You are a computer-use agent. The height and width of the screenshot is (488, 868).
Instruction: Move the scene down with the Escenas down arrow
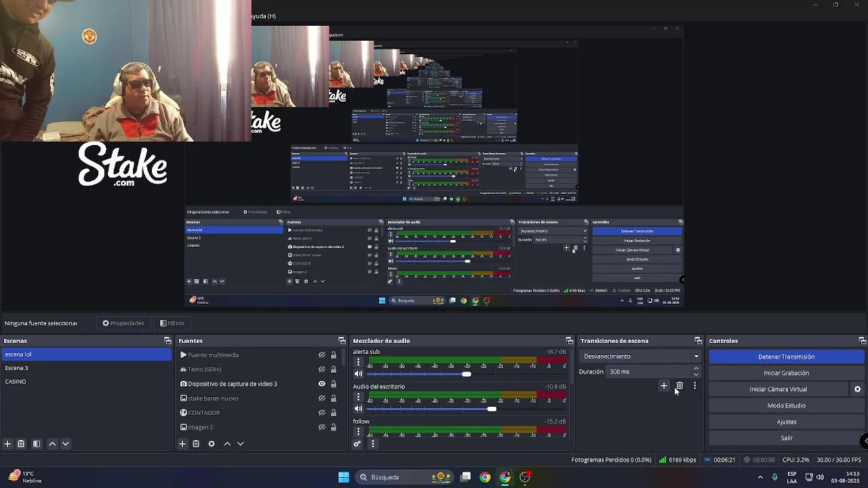click(66, 444)
